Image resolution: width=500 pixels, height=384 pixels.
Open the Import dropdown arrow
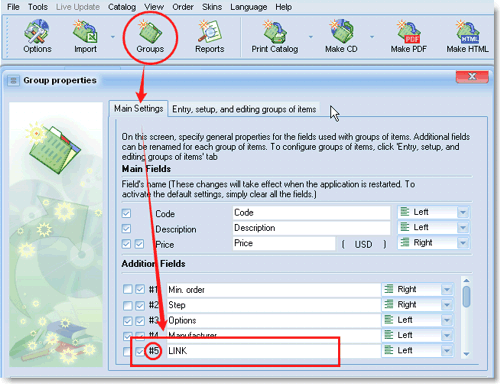pyautogui.click(x=113, y=37)
